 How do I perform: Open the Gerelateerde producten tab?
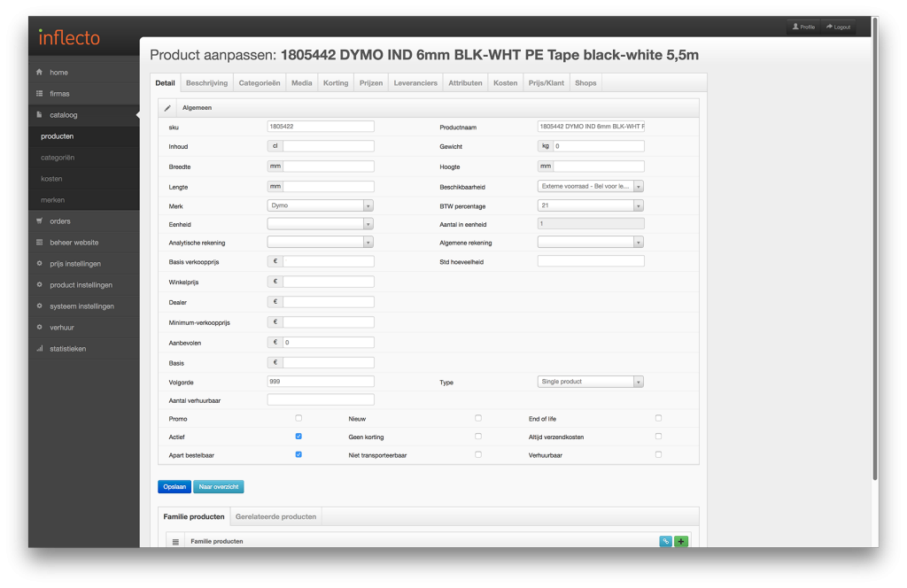point(276,516)
